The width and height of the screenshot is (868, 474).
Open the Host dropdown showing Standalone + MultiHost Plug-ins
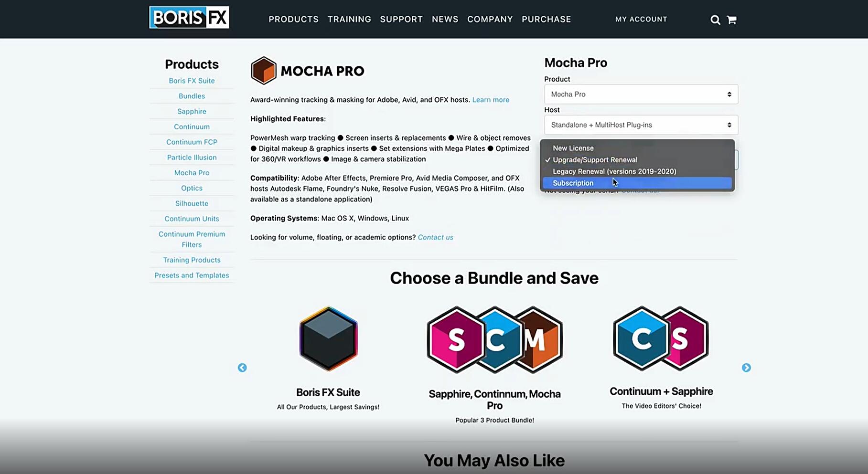(x=641, y=125)
